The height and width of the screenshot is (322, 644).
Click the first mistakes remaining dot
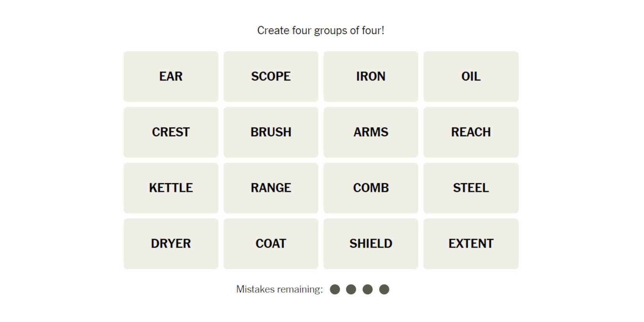click(x=335, y=289)
